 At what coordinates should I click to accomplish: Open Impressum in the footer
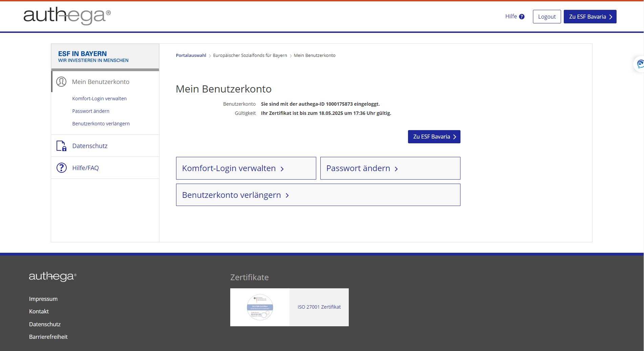43,299
